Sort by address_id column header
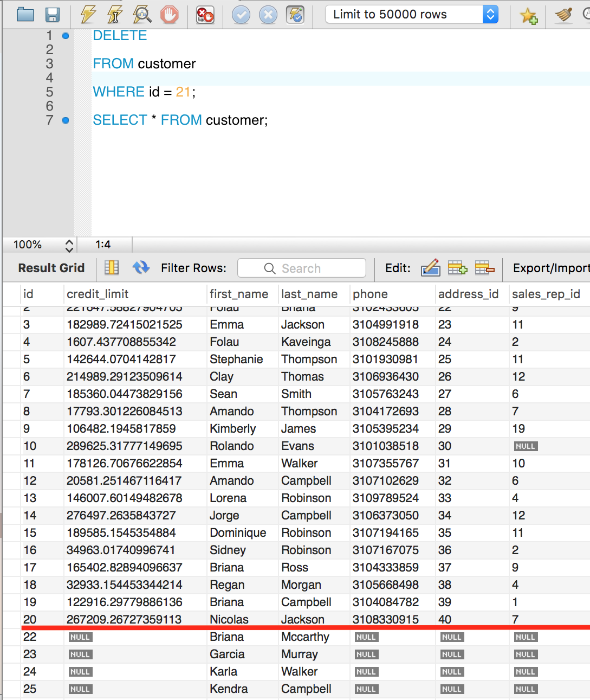Image resolution: width=590 pixels, height=700 pixels. [468, 294]
